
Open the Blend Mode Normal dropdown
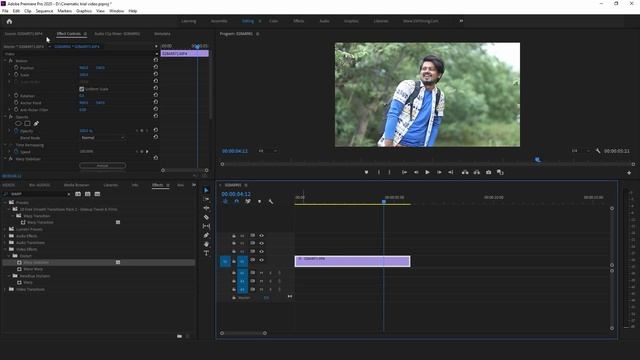tap(102, 138)
